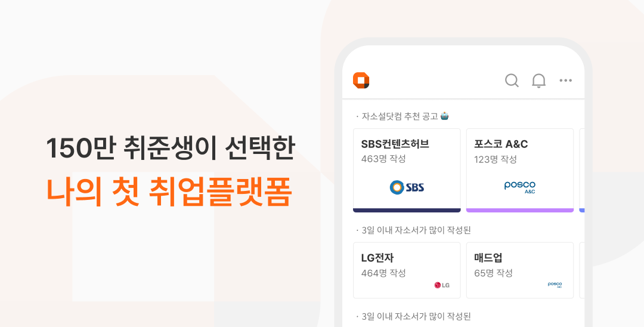Click the orange 나의 첫 취업플랫폼 headline

(169, 192)
